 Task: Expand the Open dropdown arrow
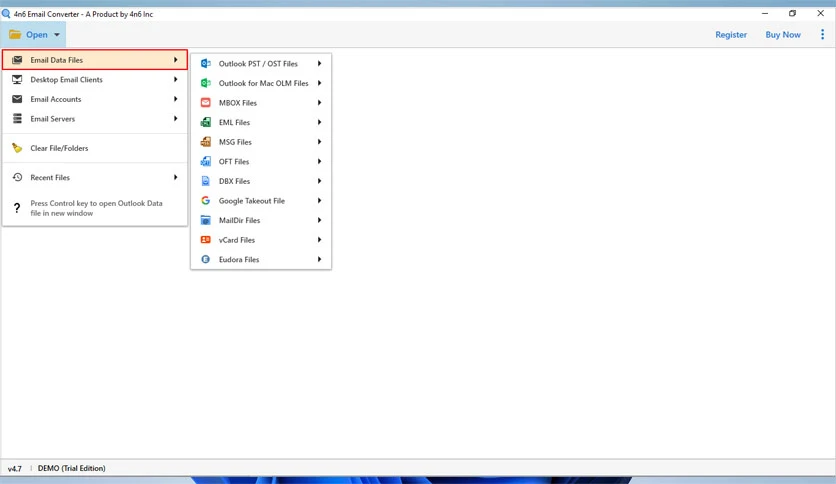pyautogui.click(x=57, y=35)
